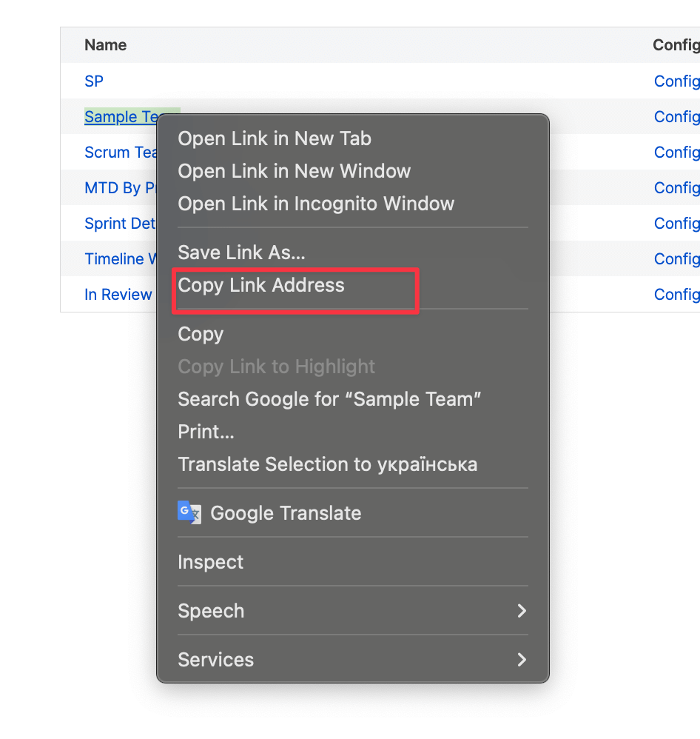The image size is (700, 739).
Task: Choose Save Link As… option
Action: click(241, 253)
